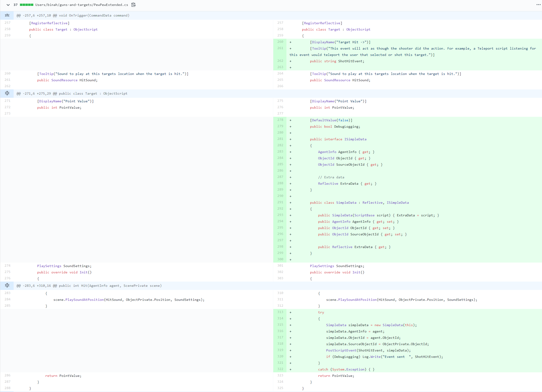Click the plus marker on line 313
Image resolution: width=542 pixels, height=392 pixels.
coord(290,313)
